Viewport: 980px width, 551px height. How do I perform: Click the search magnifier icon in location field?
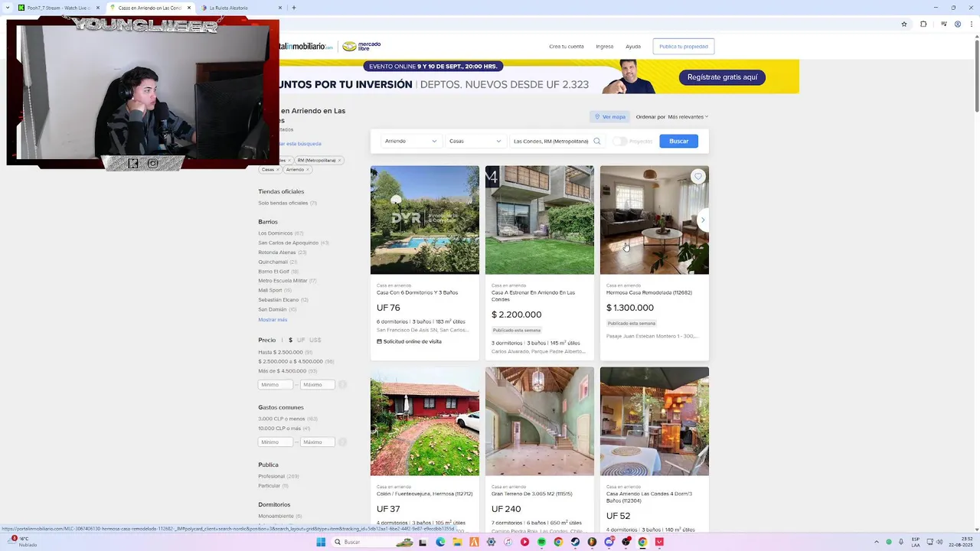coord(597,141)
